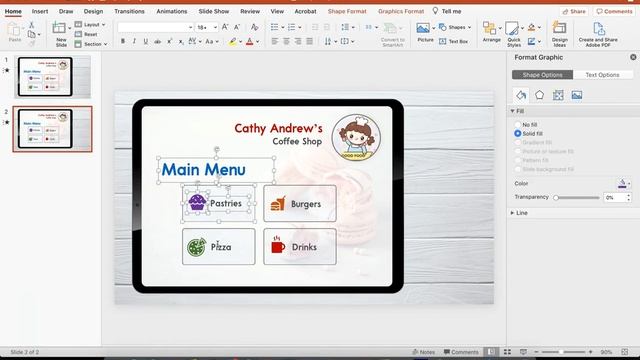Apply italic formatting
The width and height of the screenshot is (640, 360).
(134, 41)
